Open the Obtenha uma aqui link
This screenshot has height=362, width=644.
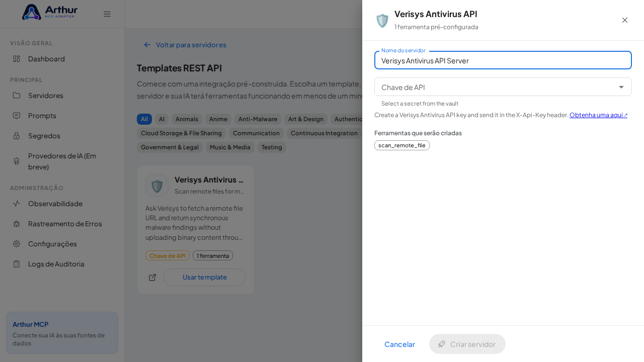pos(599,115)
